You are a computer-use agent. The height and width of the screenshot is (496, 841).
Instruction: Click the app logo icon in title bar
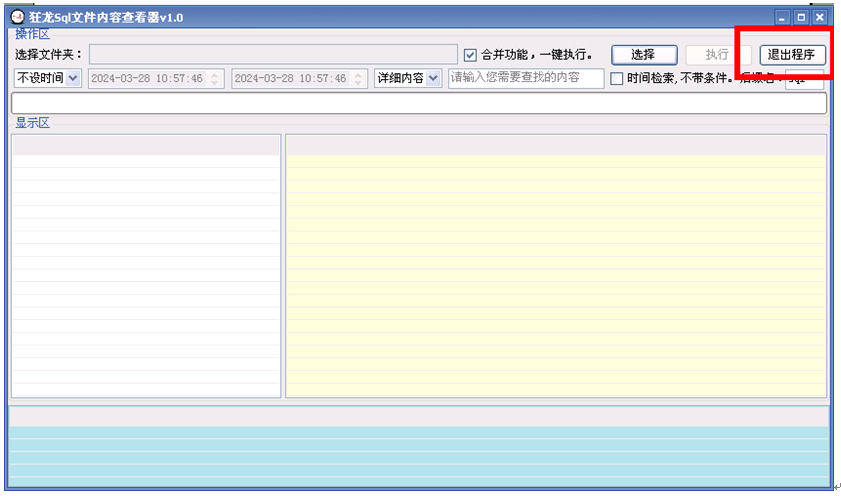18,17
